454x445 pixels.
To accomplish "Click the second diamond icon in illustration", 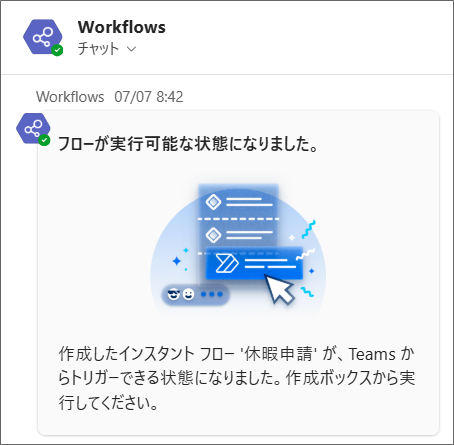I will click(x=213, y=235).
